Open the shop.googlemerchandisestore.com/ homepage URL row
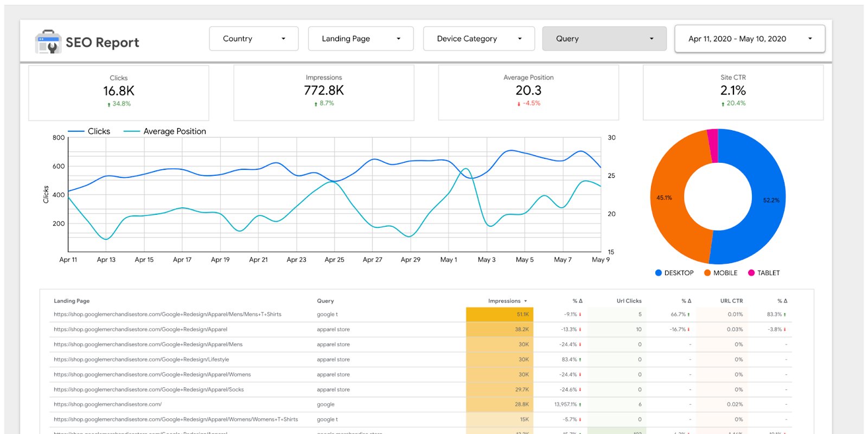The width and height of the screenshot is (868, 434). tap(107, 405)
